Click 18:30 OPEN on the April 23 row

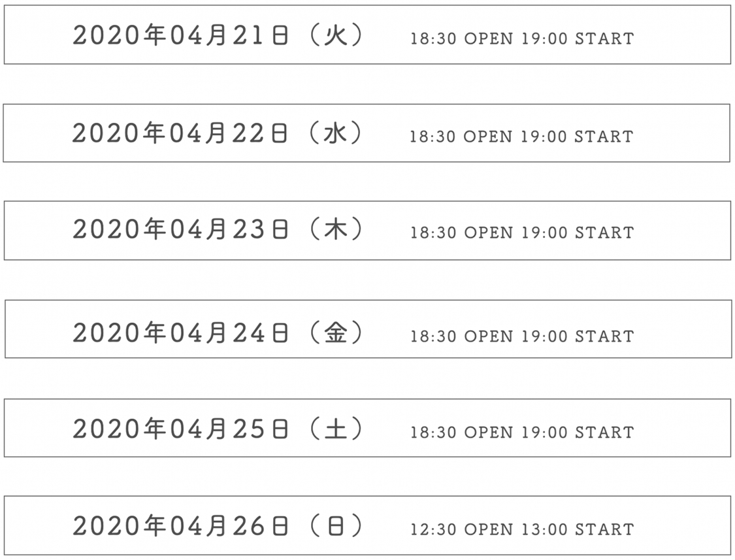click(461, 233)
